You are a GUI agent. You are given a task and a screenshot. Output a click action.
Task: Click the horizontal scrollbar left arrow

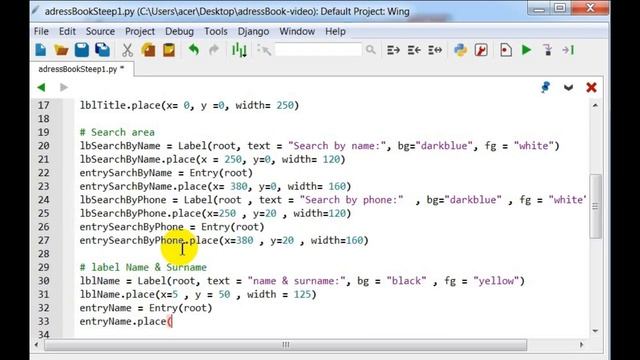point(36,345)
